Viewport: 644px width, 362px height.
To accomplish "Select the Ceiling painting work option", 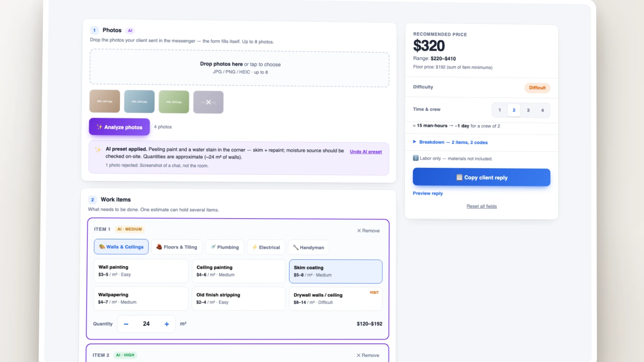I will coord(238,271).
